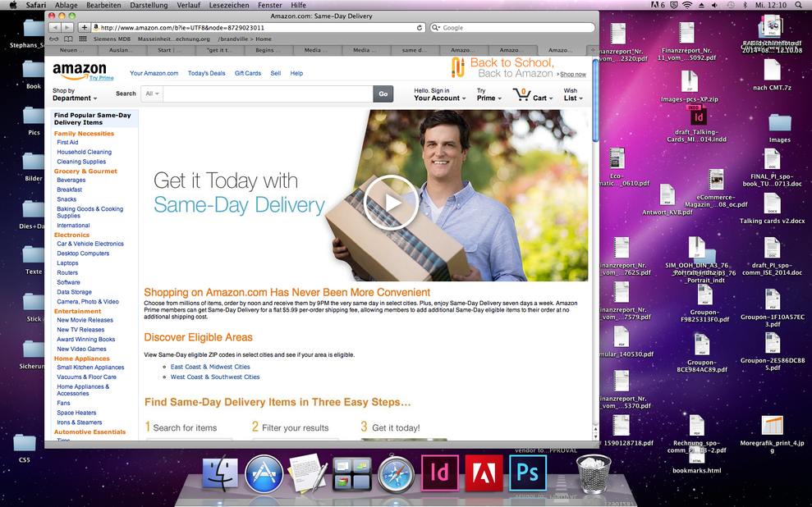Open West Coast & Southwest Cities link

(x=215, y=377)
